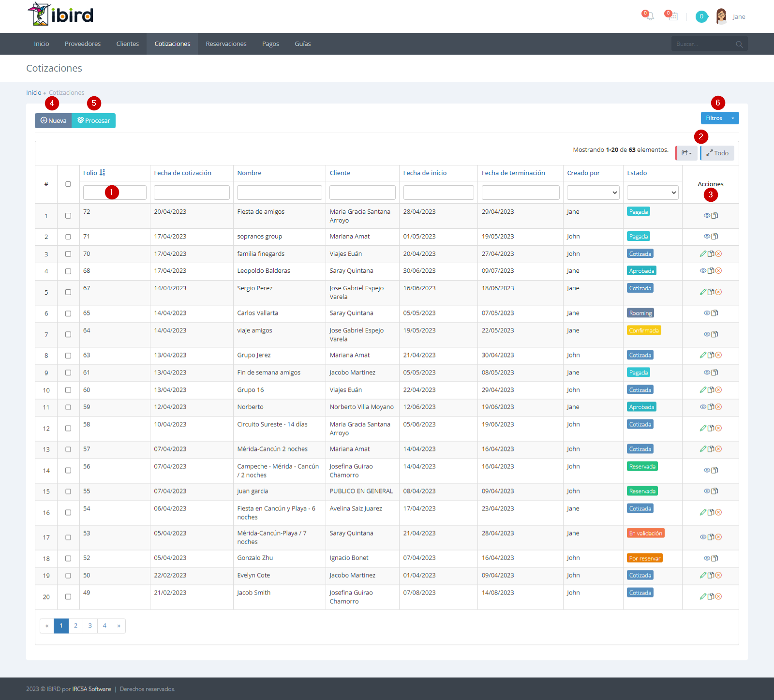View the sopranos group quote via eye icon
774x700 pixels.
click(x=707, y=237)
